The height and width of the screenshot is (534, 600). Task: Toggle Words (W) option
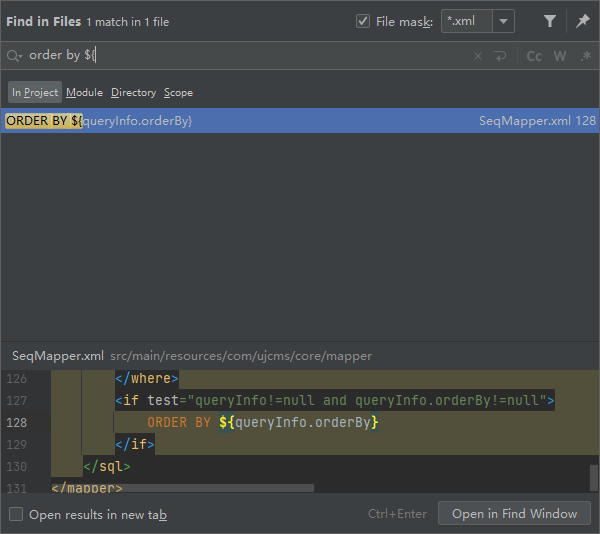(559, 56)
